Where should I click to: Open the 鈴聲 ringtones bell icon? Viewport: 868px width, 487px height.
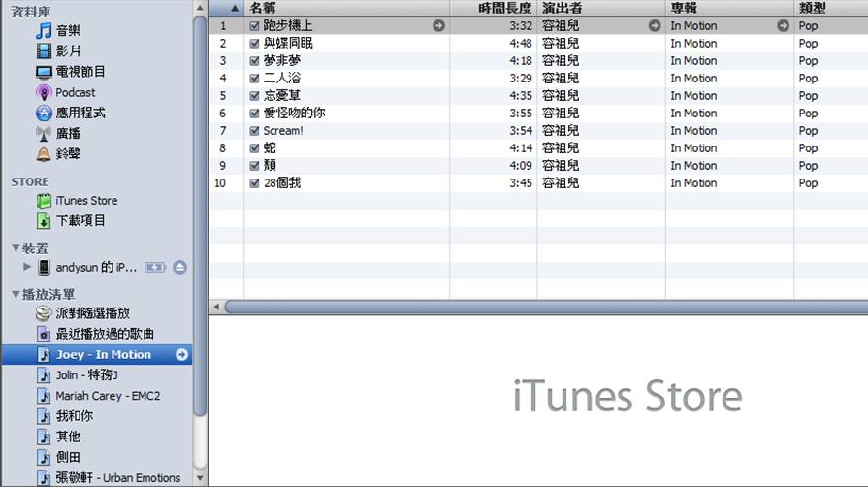(x=44, y=154)
